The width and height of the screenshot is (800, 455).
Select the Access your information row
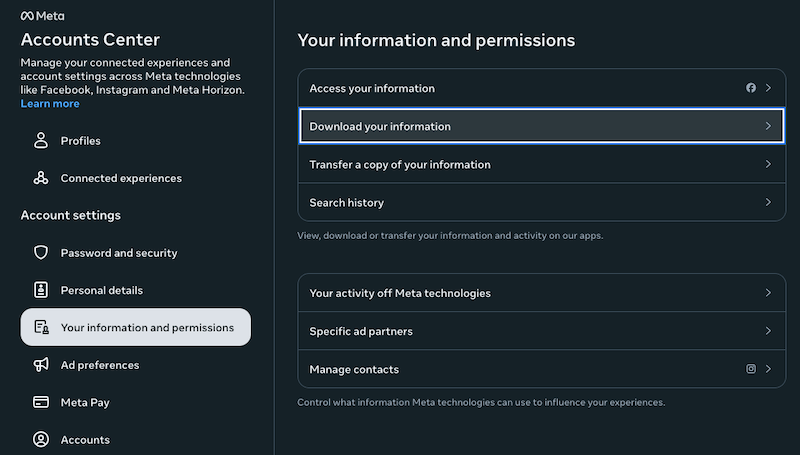tap(372, 88)
